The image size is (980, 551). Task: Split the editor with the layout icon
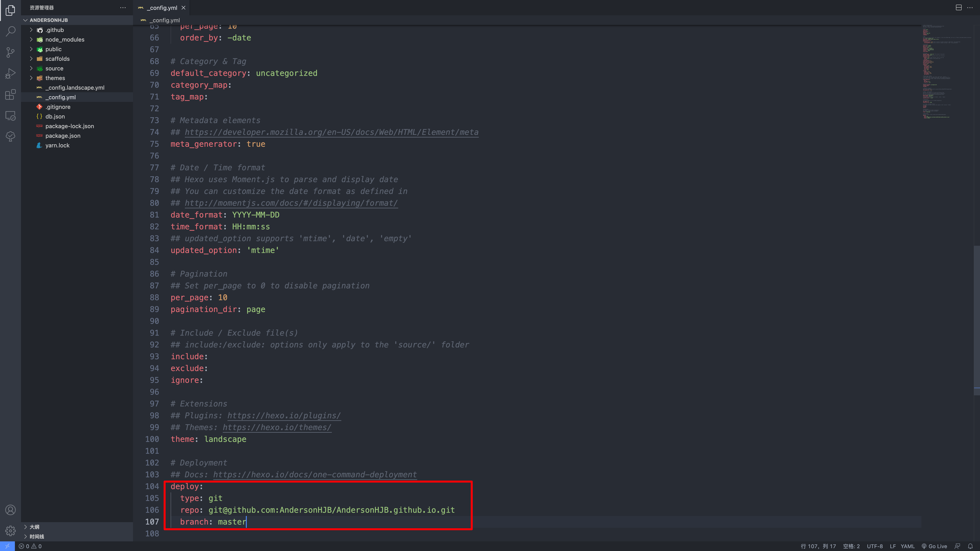point(959,8)
